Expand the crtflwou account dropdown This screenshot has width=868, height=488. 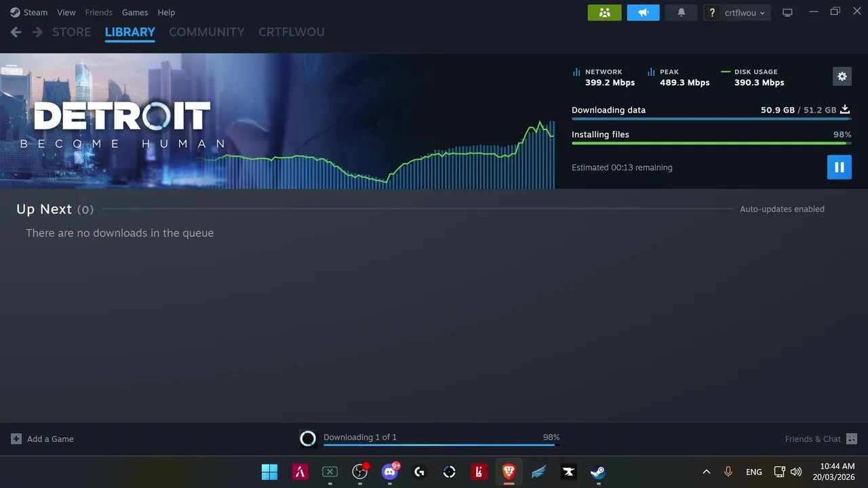[745, 12]
